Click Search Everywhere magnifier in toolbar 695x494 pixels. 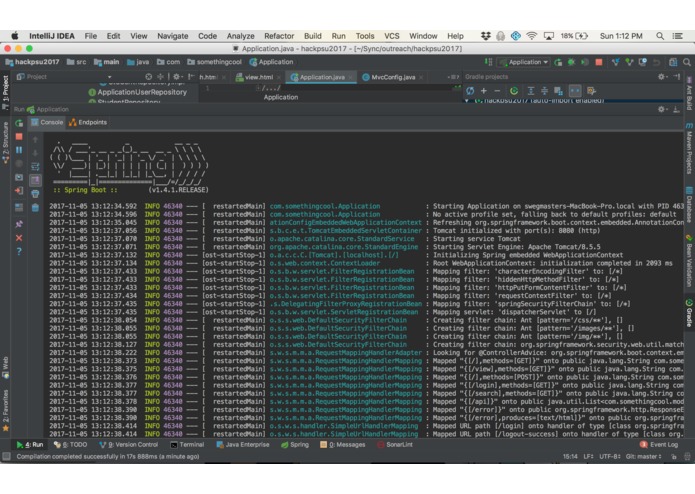(687, 62)
